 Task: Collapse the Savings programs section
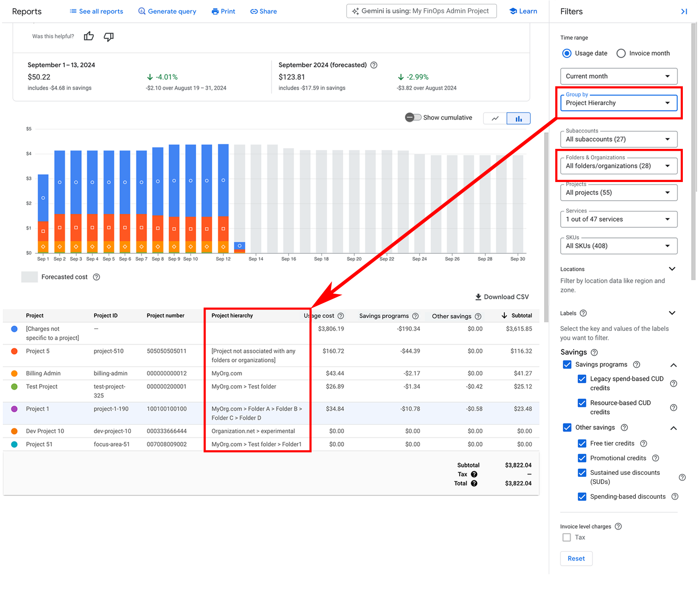pyautogui.click(x=674, y=365)
